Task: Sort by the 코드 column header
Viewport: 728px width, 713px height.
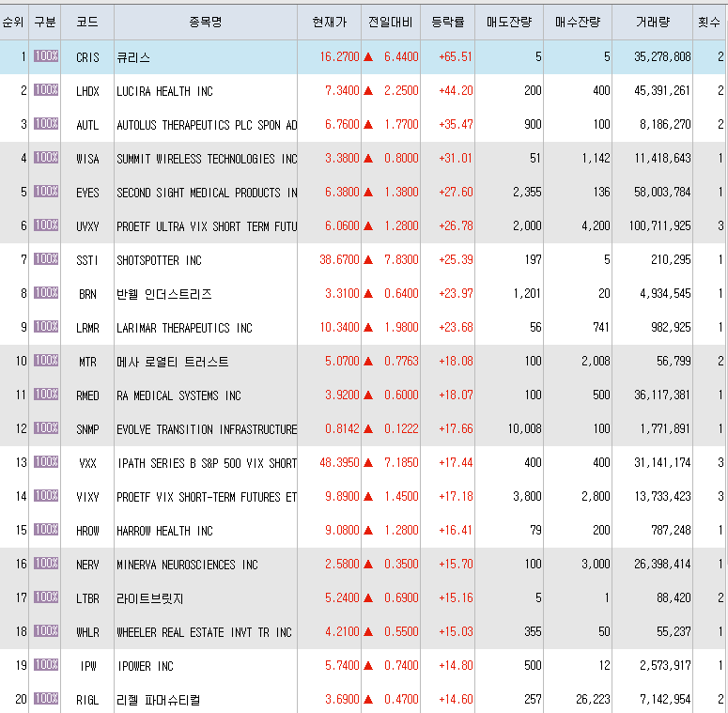Action: coord(87,22)
